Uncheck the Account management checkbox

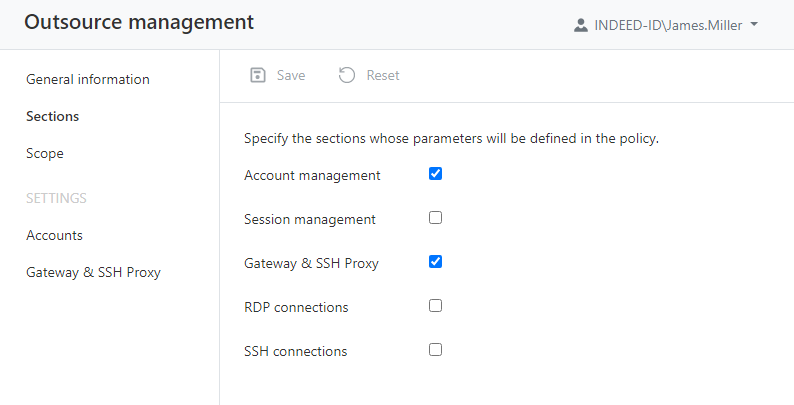click(x=435, y=174)
